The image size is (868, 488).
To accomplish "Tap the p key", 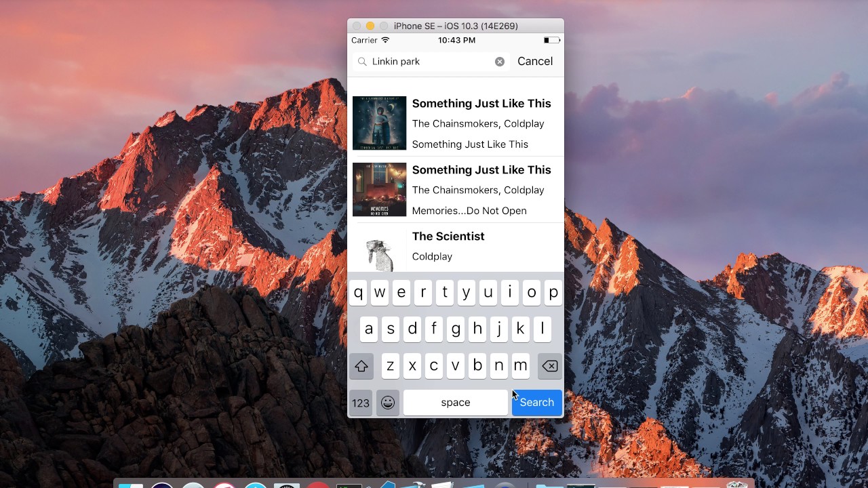I will pyautogui.click(x=553, y=293).
